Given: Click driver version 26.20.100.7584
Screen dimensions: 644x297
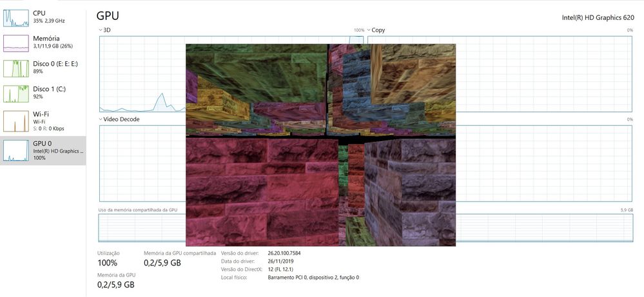Looking at the screenshot, I should tap(284, 253).
